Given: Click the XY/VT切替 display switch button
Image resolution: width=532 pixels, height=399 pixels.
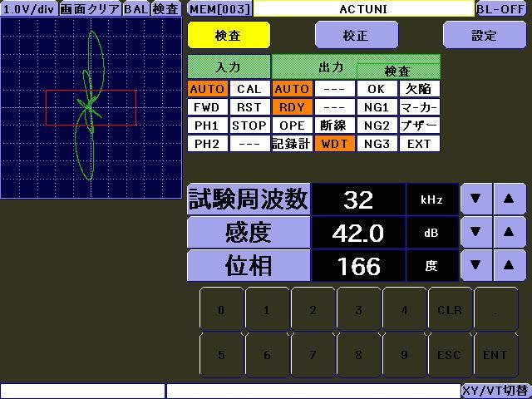Looking at the screenshot, I should click(495, 390).
